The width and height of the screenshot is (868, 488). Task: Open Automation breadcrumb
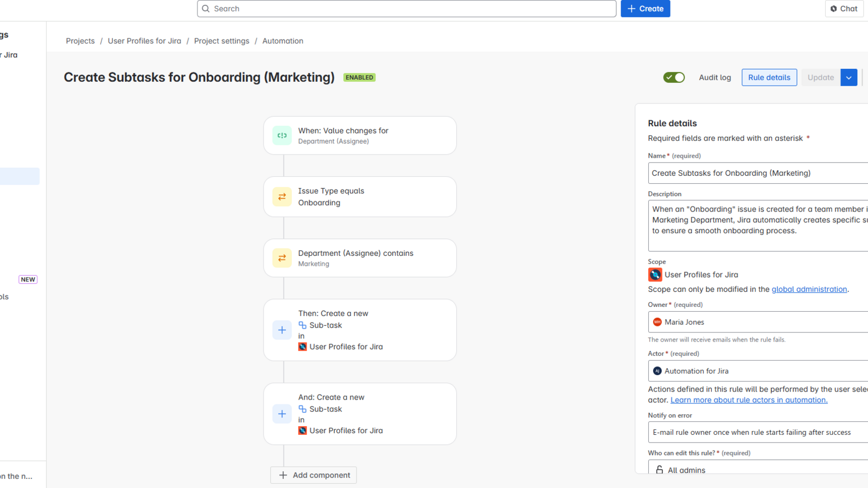pos(283,41)
